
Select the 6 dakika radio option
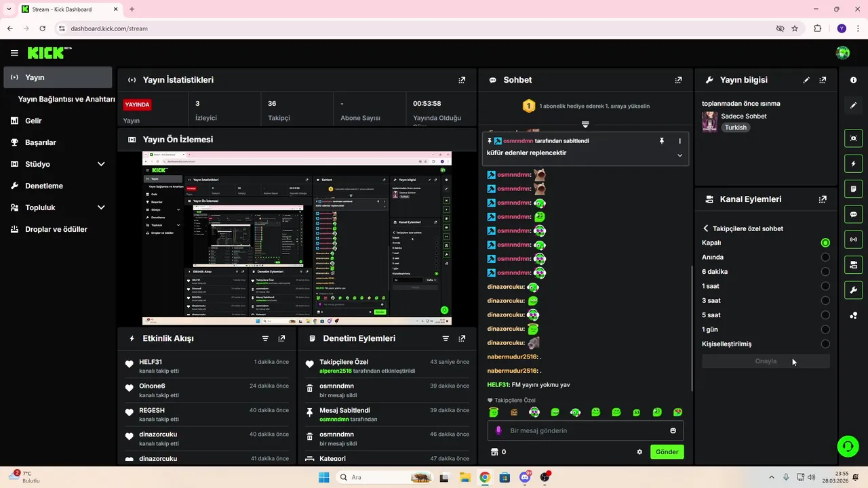[x=825, y=272]
